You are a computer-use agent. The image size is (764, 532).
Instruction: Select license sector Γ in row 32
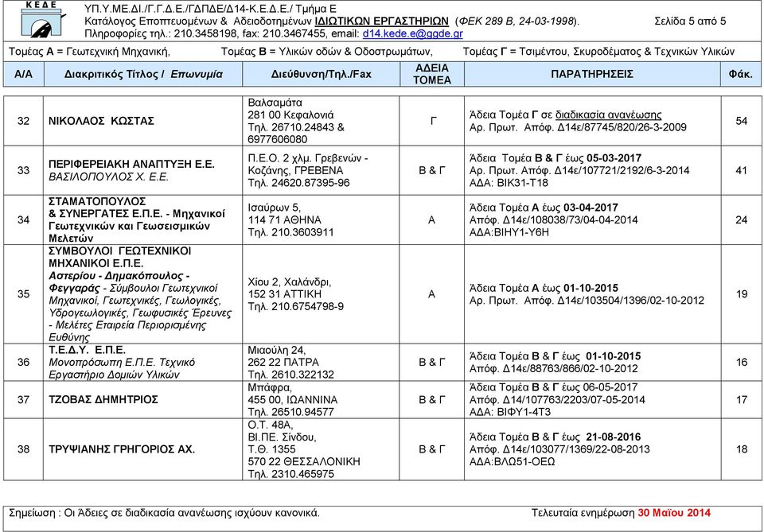pyautogui.click(x=433, y=121)
